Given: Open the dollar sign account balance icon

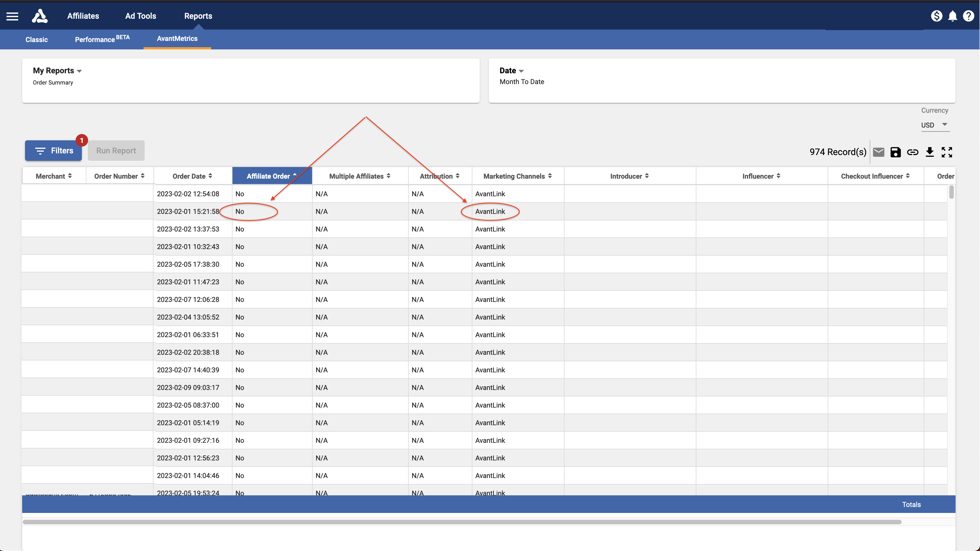Looking at the screenshot, I should 936,16.
